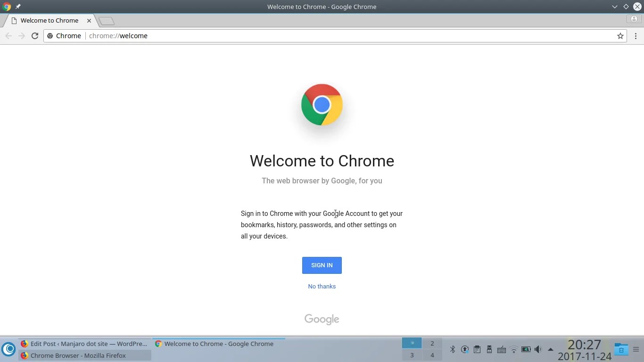This screenshot has width=644, height=362.
Task: Click the pin window icon in the title bar
Action: click(x=18, y=7)
